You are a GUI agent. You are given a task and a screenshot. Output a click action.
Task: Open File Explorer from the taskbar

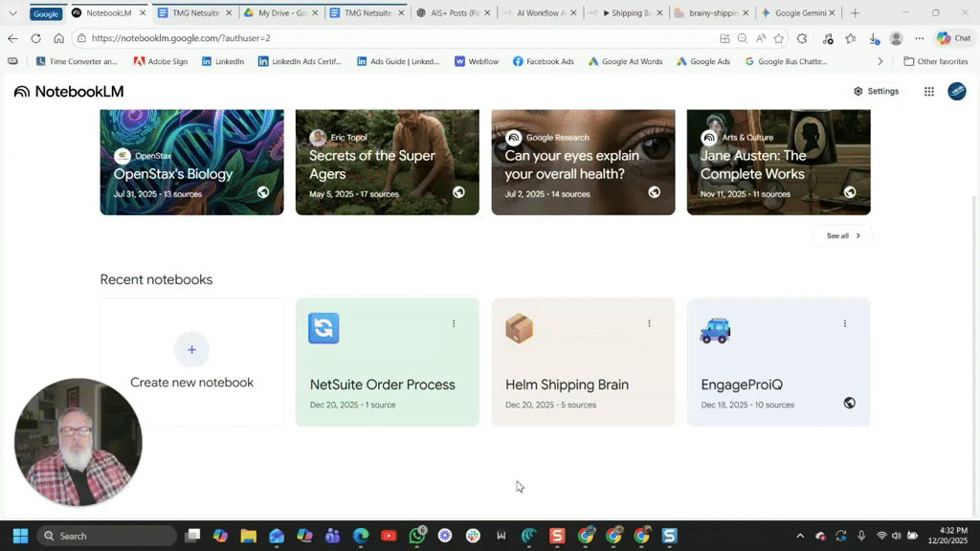[x=248, y=536]
